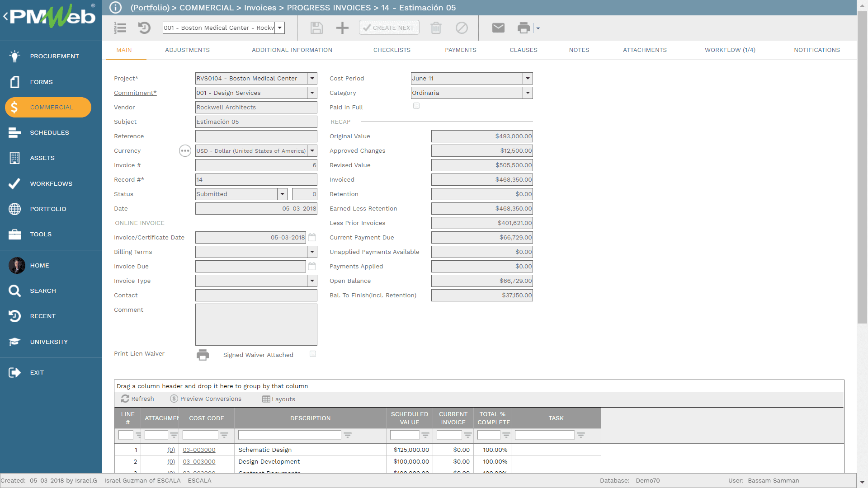The image size is (868, 488).
Task: Open Layouts in the grid toolbar
Action: click(279, 399)
